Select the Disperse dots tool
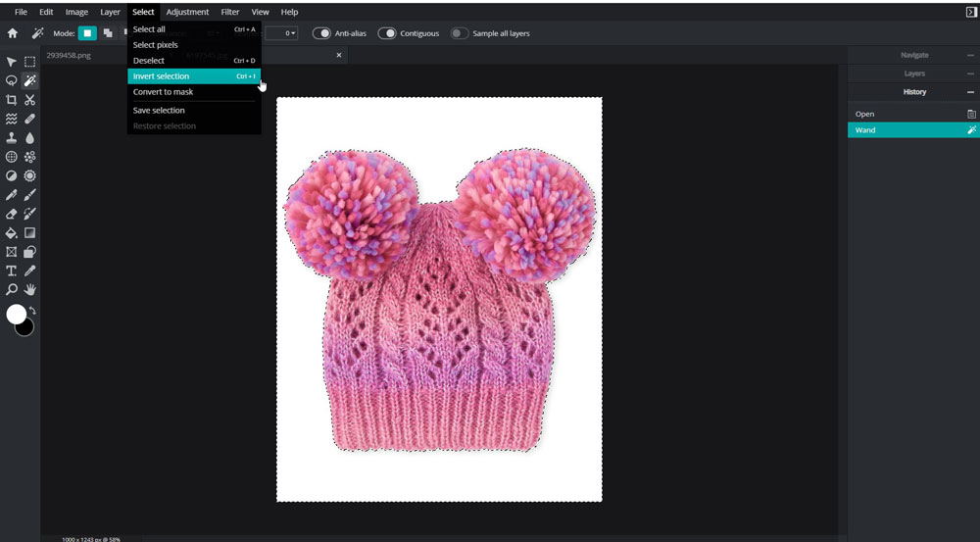Viewport: 980px width, 542px height. click(30, 157)
